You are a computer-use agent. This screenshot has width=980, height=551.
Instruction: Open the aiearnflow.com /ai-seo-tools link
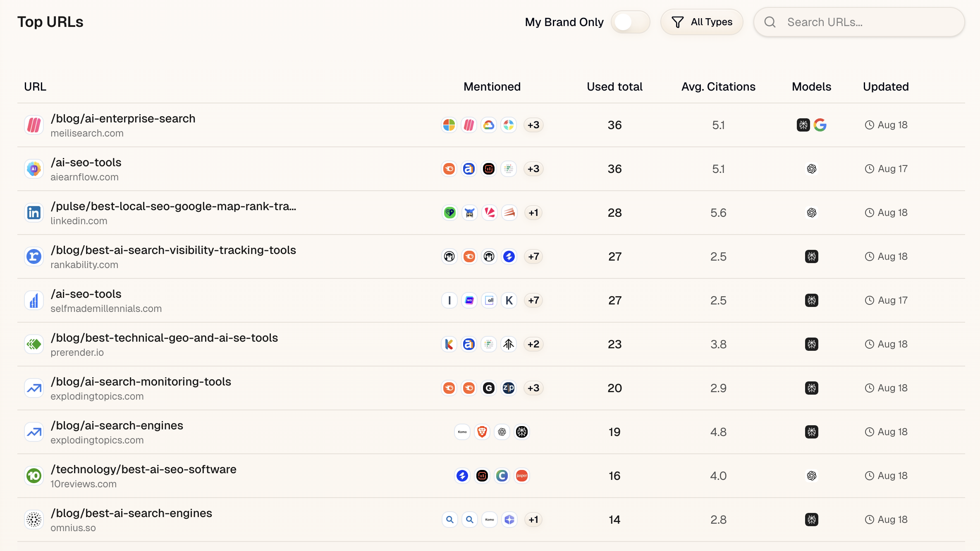(86, 163)
